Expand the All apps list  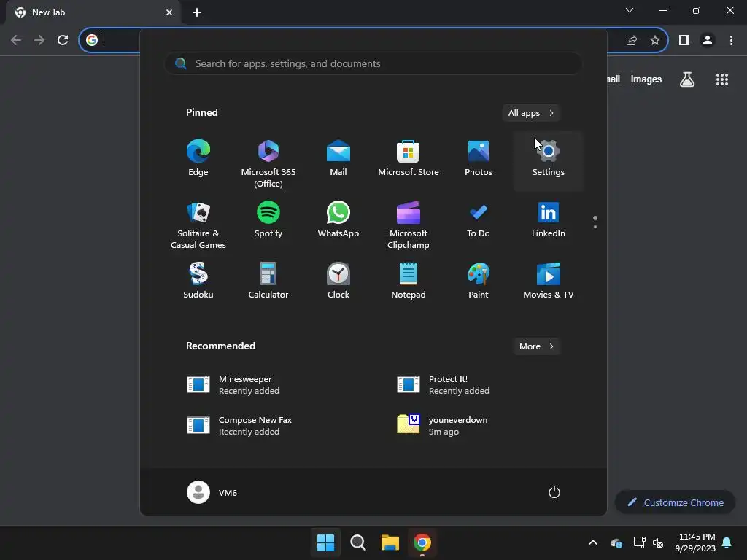point(531,113)
